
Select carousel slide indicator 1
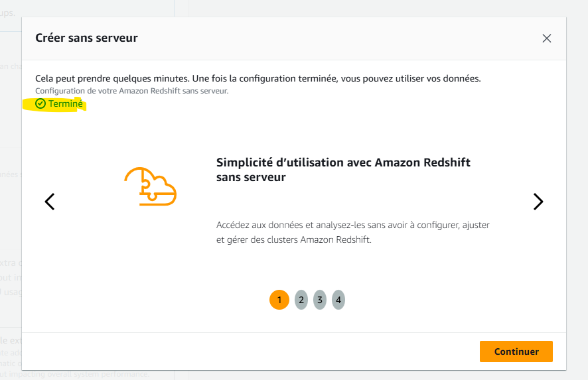(x=279, y=300)
